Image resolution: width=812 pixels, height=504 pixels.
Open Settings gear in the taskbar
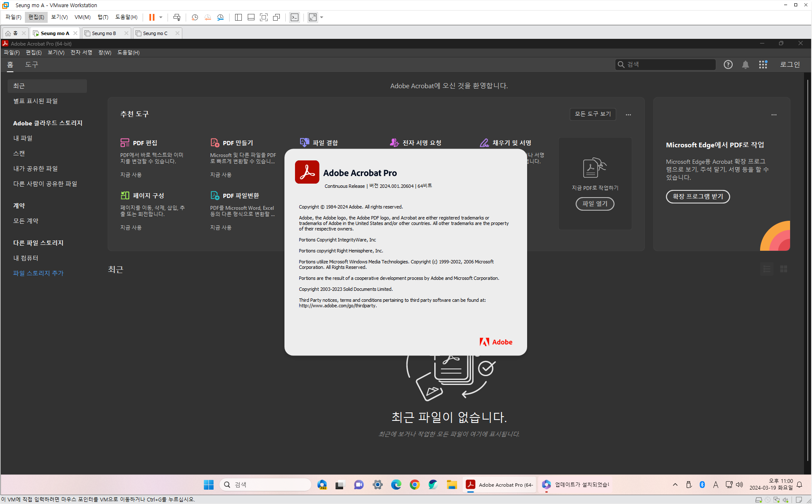click(378, 485)
